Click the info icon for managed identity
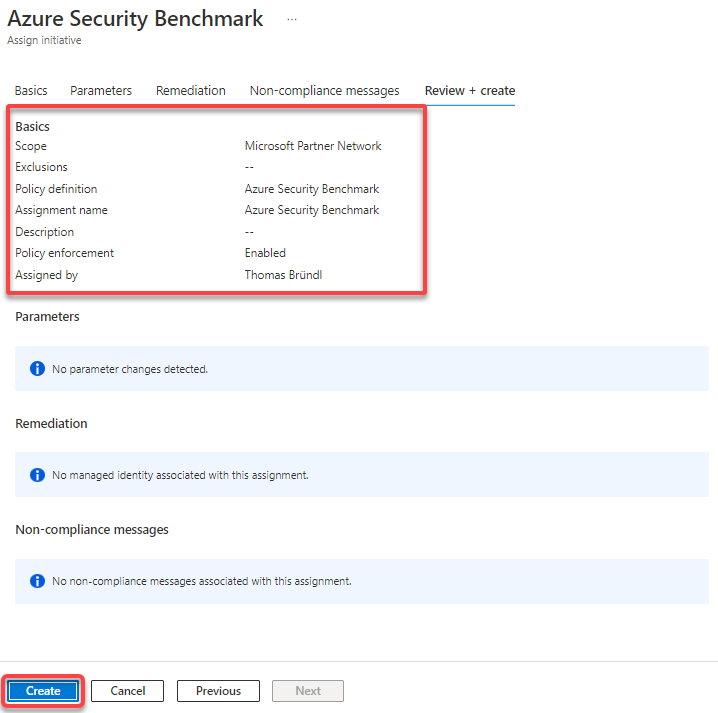 coord(37,475)
